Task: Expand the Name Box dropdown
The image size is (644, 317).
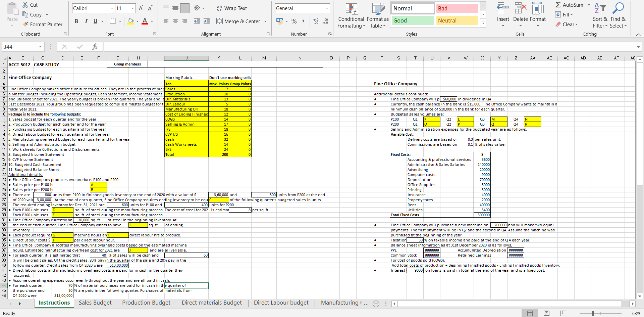Action: click(x=40, y=47)
